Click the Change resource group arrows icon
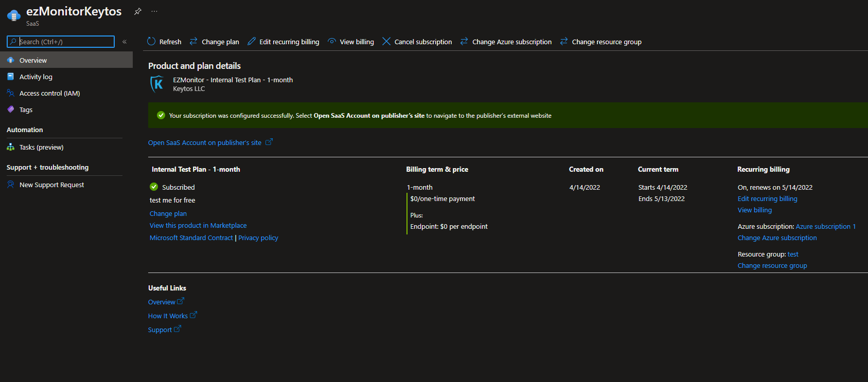Screen dimensions: 868x382 coord(564,41)
